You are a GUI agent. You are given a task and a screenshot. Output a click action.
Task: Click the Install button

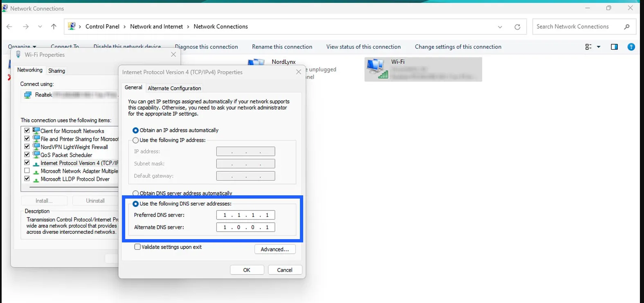(44, 201)
